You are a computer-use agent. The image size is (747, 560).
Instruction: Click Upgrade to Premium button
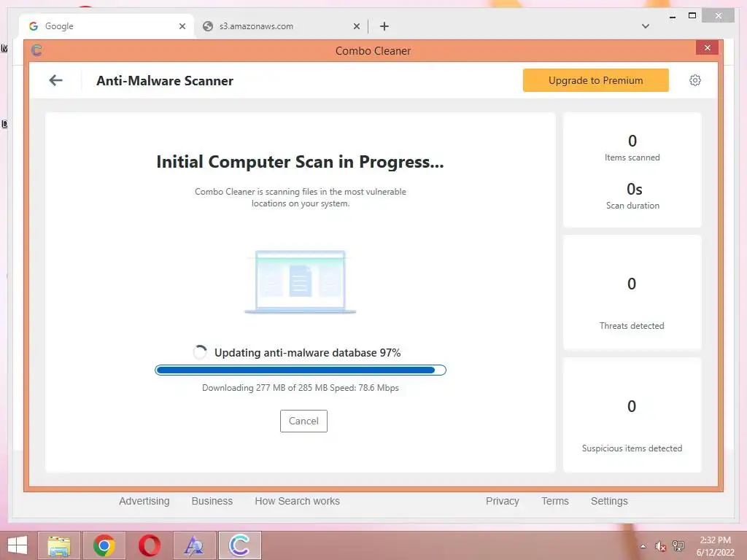coord(595,80)
